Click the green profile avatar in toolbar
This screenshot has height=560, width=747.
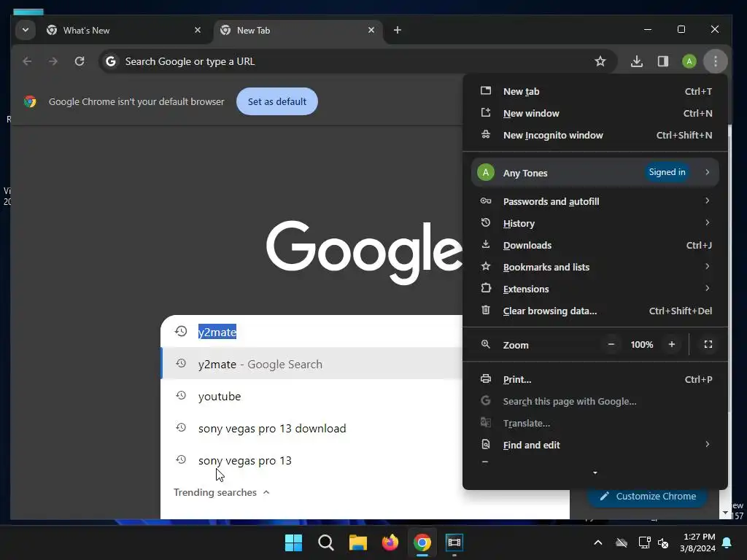pyautogui.click(x=689, y=61)
